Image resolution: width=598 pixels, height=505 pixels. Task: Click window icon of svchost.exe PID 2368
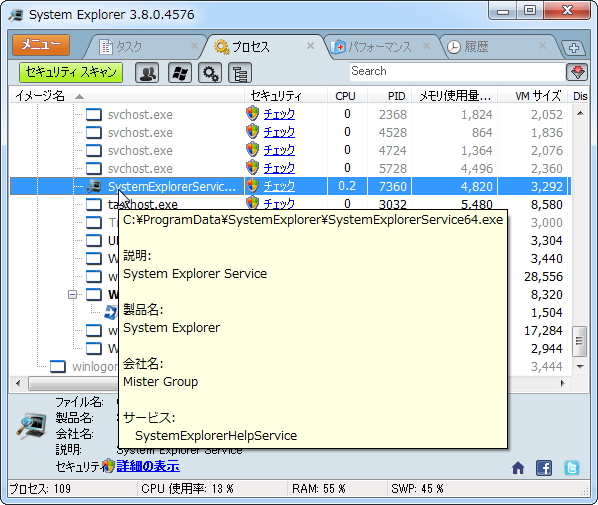[93, 114]
